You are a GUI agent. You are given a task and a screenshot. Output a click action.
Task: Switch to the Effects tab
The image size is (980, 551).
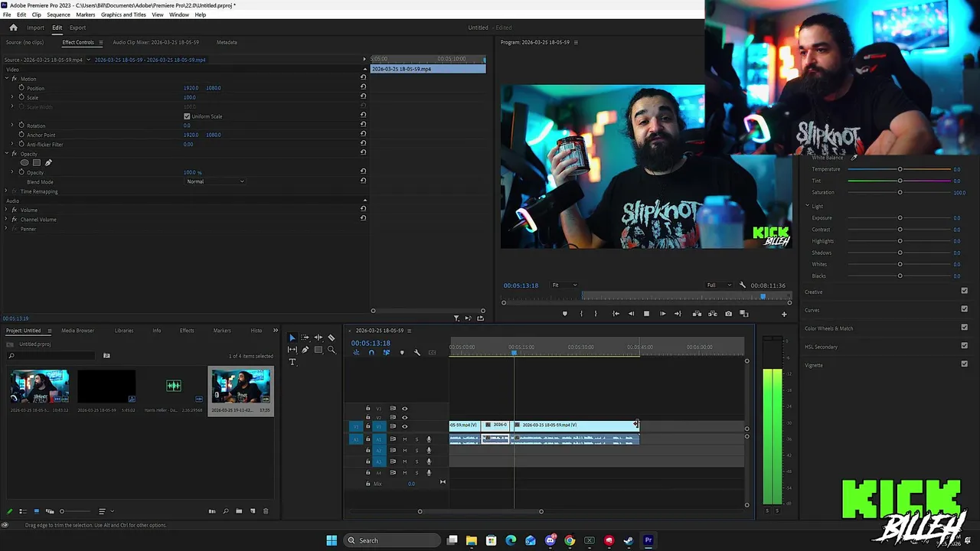point(187,331)
